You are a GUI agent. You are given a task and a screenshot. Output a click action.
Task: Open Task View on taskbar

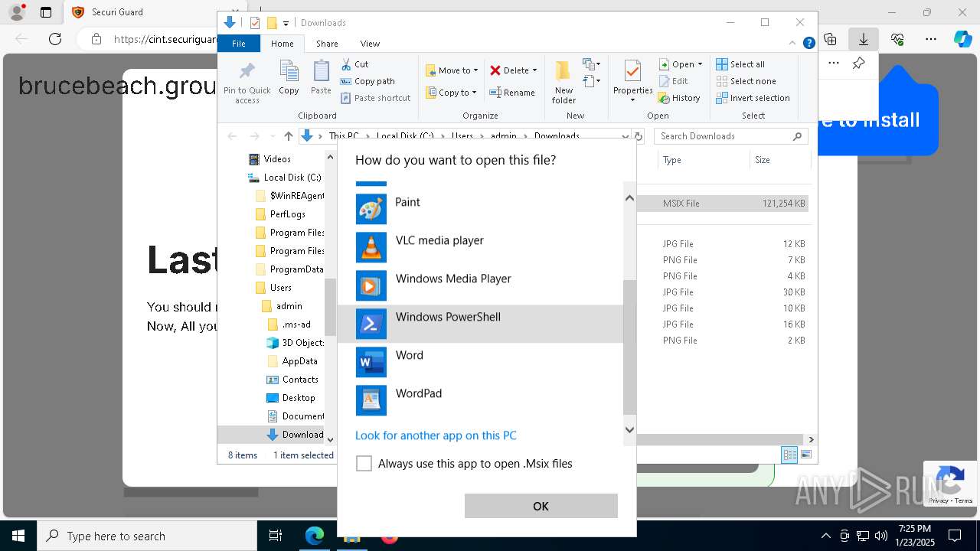(x=276, y=536)
